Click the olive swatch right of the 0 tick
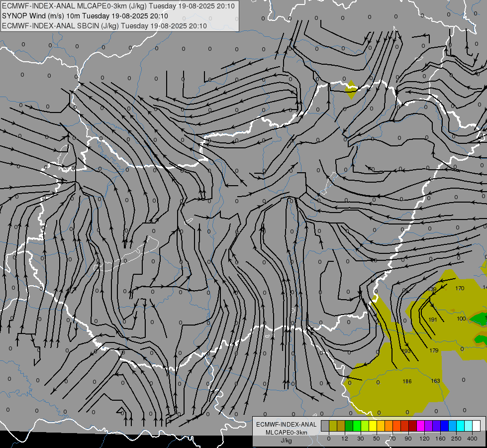 pyautogui.click(x=333, y=426)
